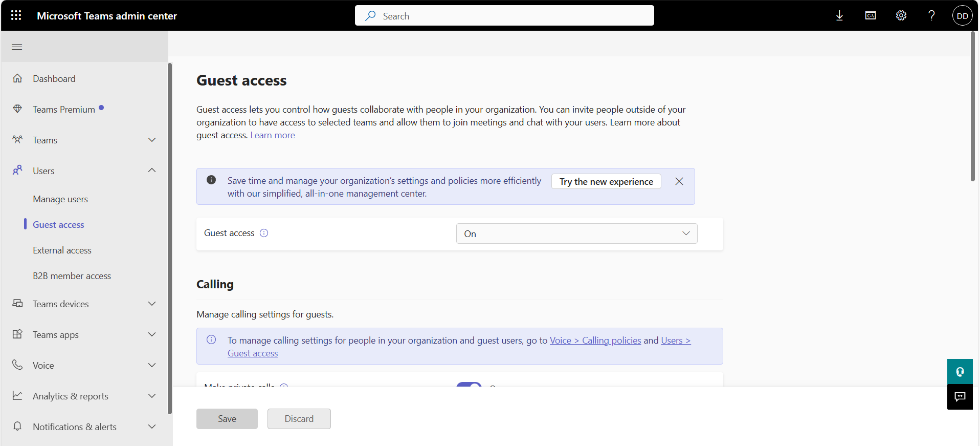Dismiss the new experience banner
Screen dimensions: 980x446
tap(679, 181)
